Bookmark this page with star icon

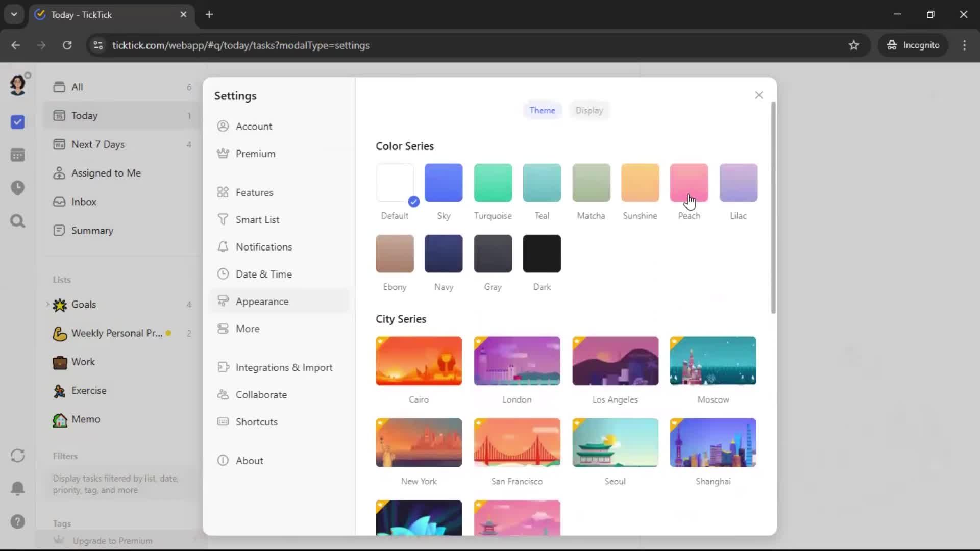point(853,45)
